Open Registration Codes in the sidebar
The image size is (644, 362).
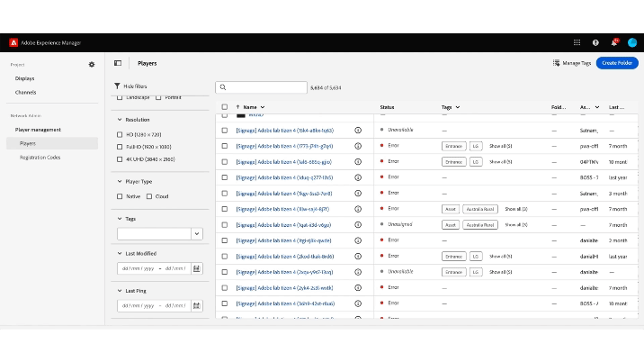click(x=40, y=158)
